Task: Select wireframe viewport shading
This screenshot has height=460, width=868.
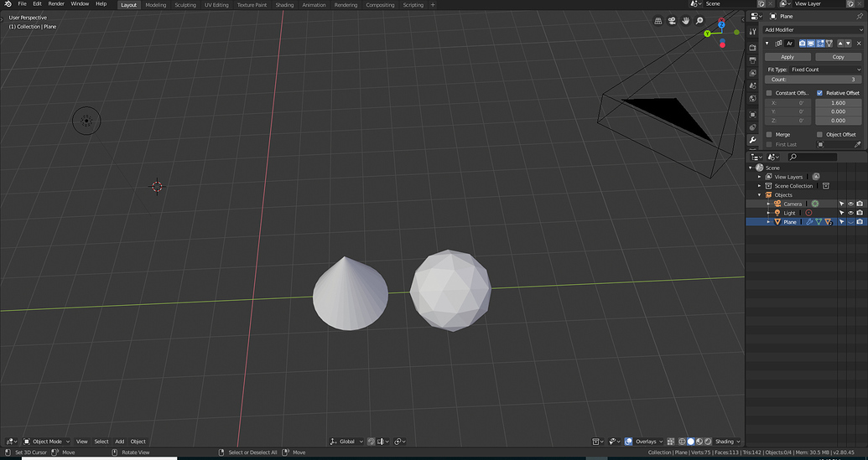Action: (682, 442)
